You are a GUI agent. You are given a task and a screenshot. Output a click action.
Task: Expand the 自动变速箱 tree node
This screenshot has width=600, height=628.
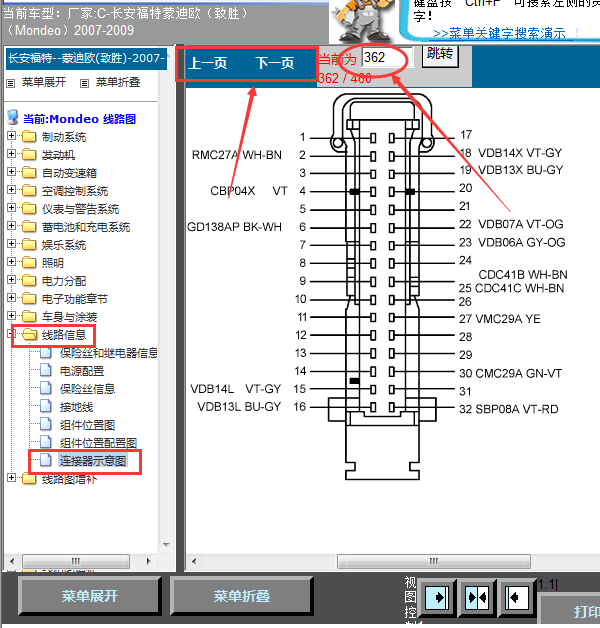[12, 172]
